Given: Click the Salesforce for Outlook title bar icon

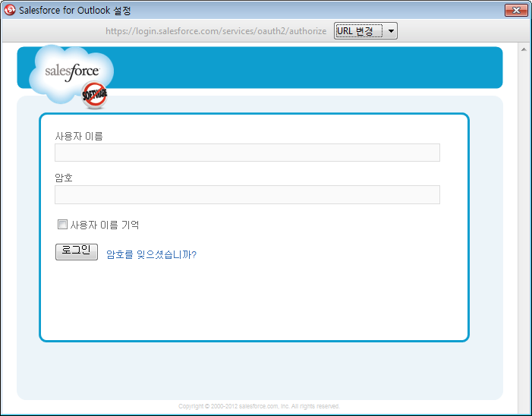Looking at the screenshot, I should coord(10,10).
